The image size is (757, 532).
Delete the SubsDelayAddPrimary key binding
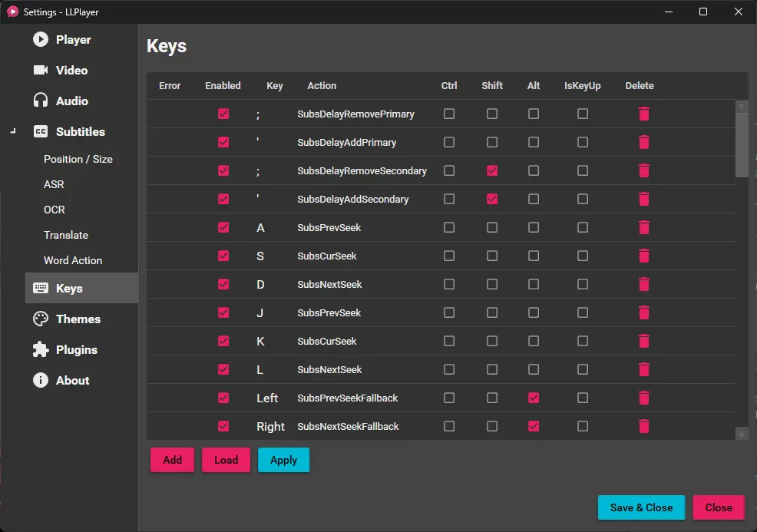point(644,143)
